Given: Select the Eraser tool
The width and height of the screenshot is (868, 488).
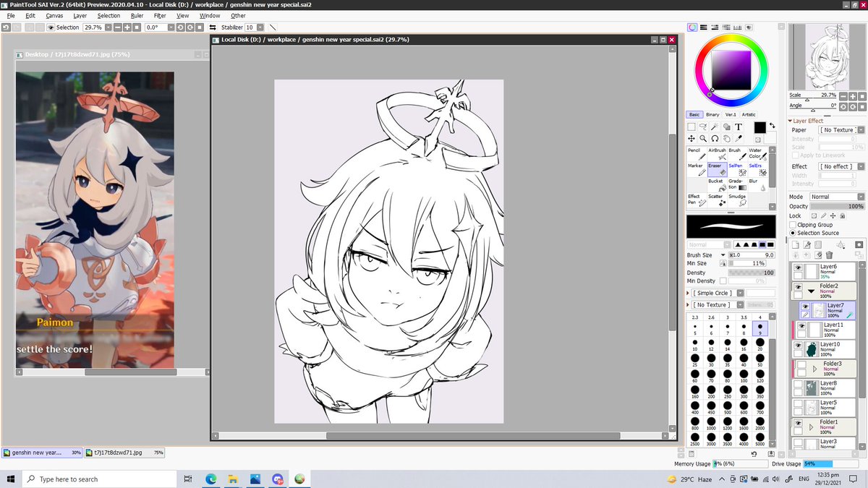Looking at the screenshot, I should coord(716,170).
